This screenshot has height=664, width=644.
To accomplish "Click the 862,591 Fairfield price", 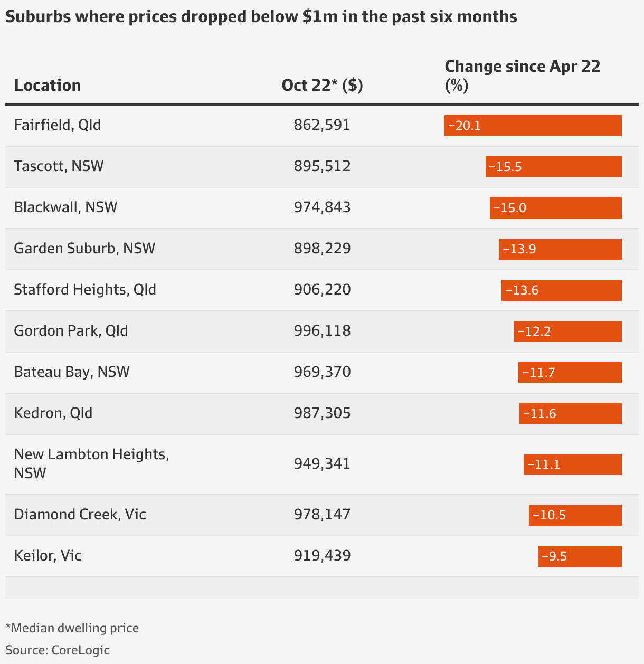I will click(x=322, y=125).
